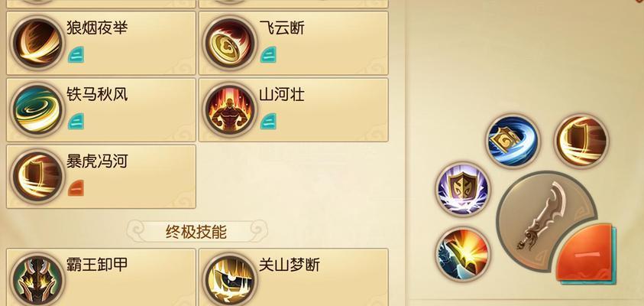Tap the blue swirl scroll skill slot
644x306 pixels.
click(513, 141)
